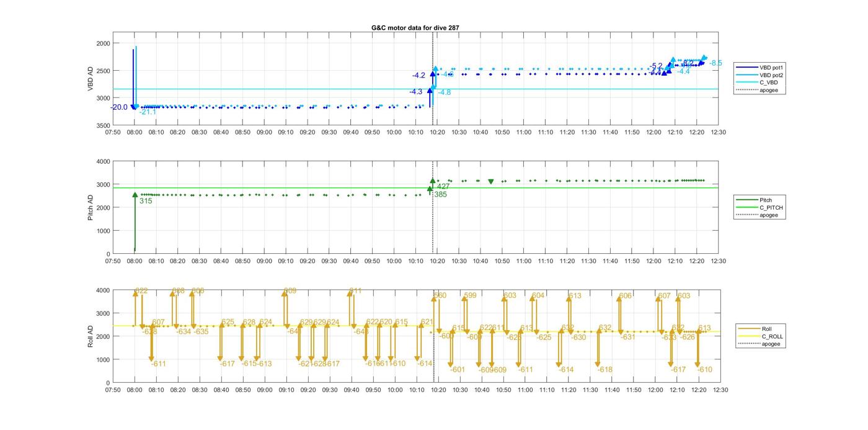Click the "Pitch AD" y-axis label
The width and height of the screenshot is (868, 430).
coord(91,207)
